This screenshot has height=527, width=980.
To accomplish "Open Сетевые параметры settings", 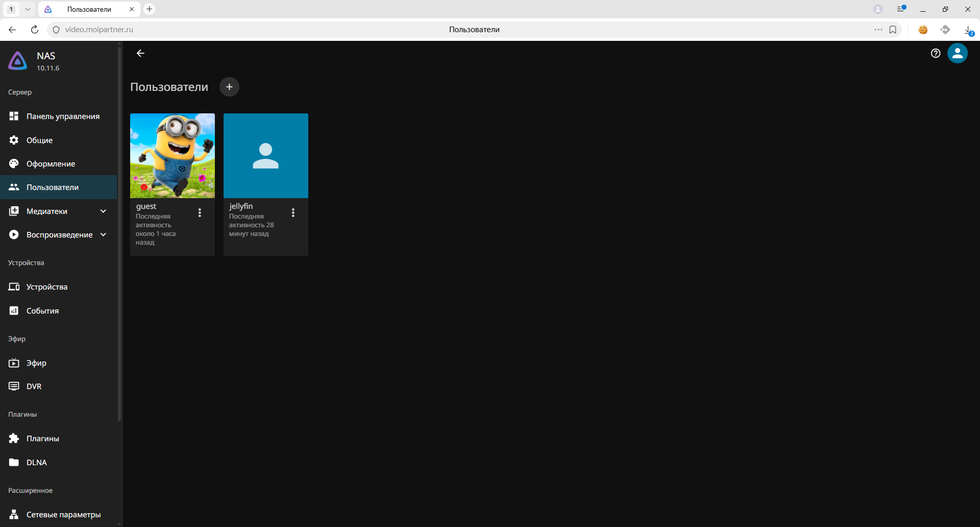I will (x=63, y=514).
